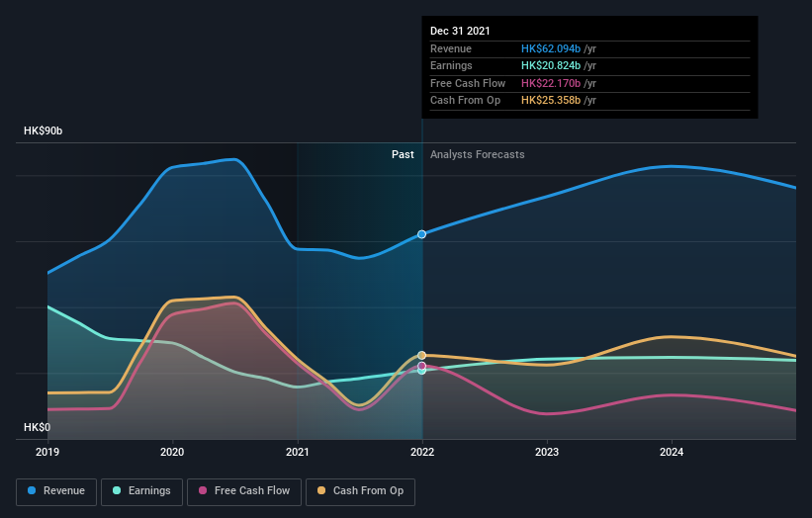Screen dimensions: 812x518
Task: Click the Revenue row label in tooltip
Action: tap(451, 48)
